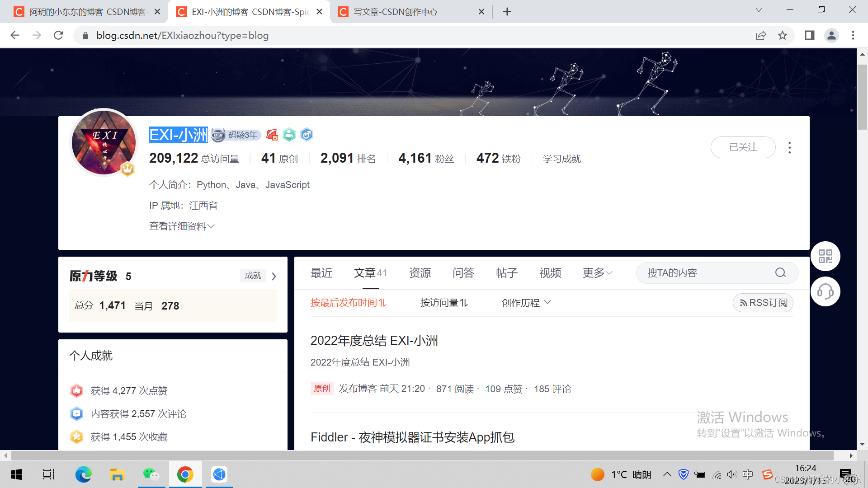Click the 码龄3年 robot badge

coord(235,134)
